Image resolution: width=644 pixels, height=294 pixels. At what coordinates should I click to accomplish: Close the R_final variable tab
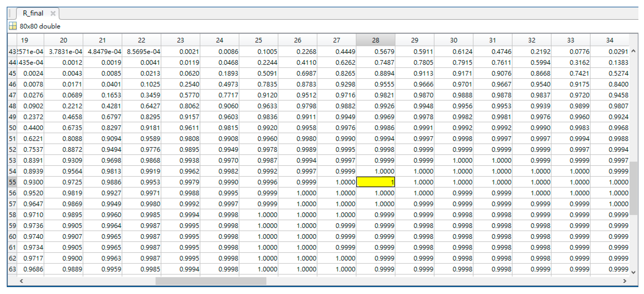[53, 14]
